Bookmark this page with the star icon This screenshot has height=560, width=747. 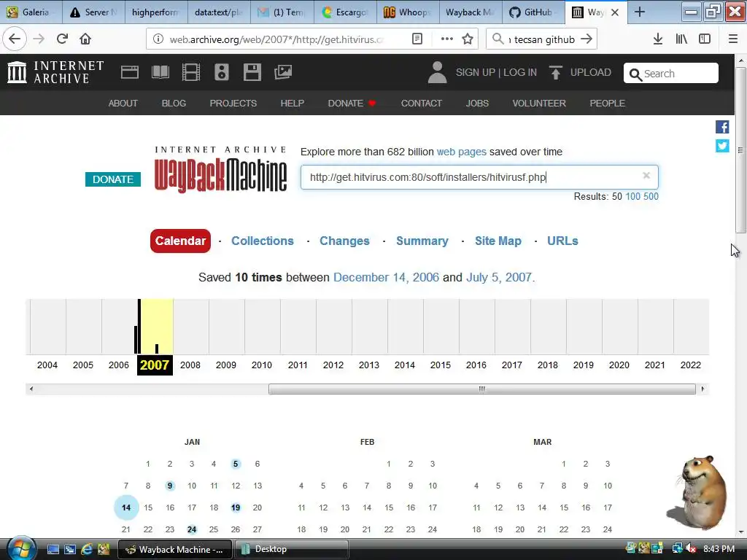[468, 39]
